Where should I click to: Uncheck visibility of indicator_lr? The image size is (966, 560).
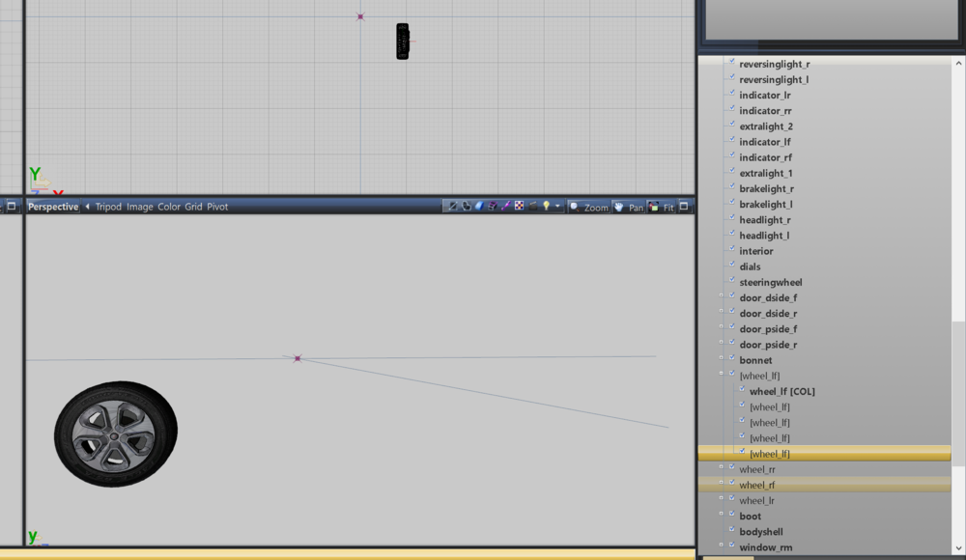pyautogui.click(x=732, y=93)
